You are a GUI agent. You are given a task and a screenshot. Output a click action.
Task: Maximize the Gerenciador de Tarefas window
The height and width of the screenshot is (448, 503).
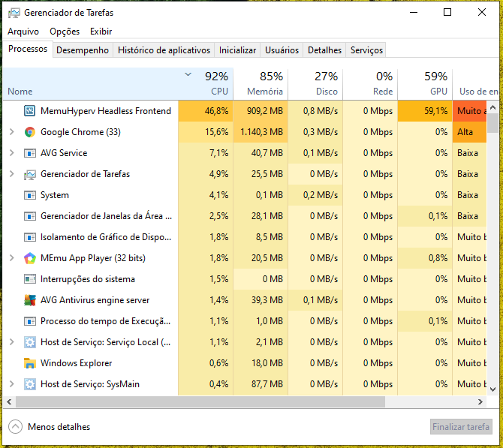point(447,13)
